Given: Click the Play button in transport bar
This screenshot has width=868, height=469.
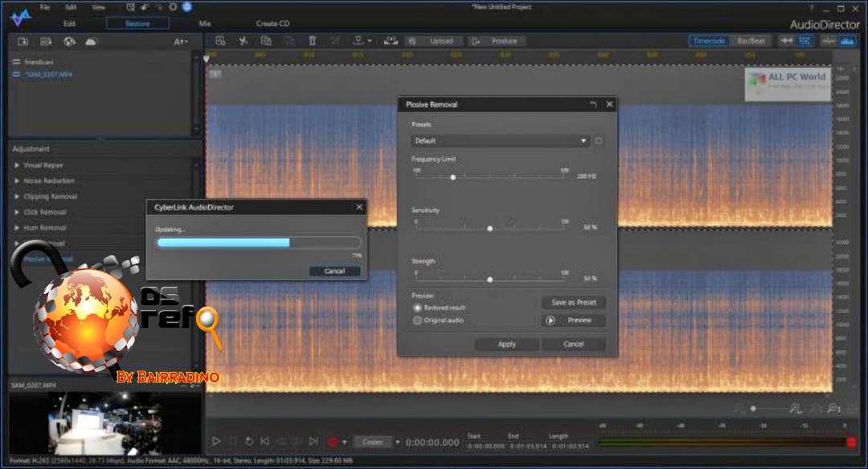Looking at the screenshot, I should click(216, 442).
